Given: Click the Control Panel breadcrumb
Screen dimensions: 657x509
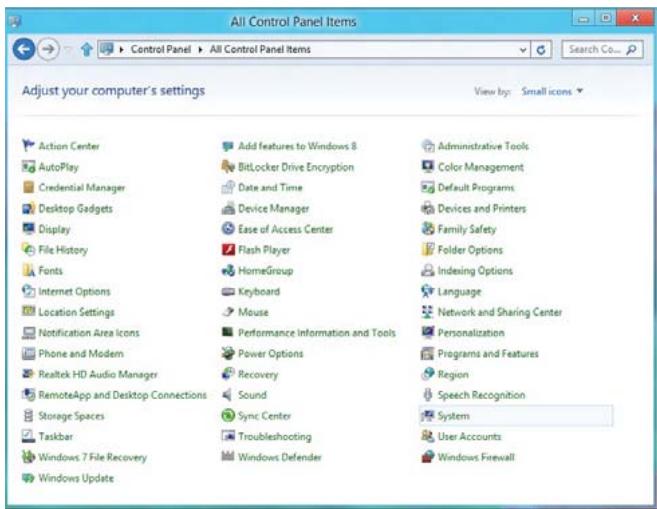Looking at the screenshot, I should (x=161, y=49).
